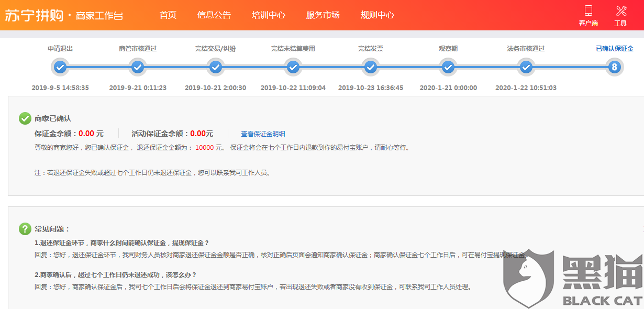The height and width of the screenshot is (309, 644).
Task: Click the 完结发票 step checkmark
Action: 371,67
